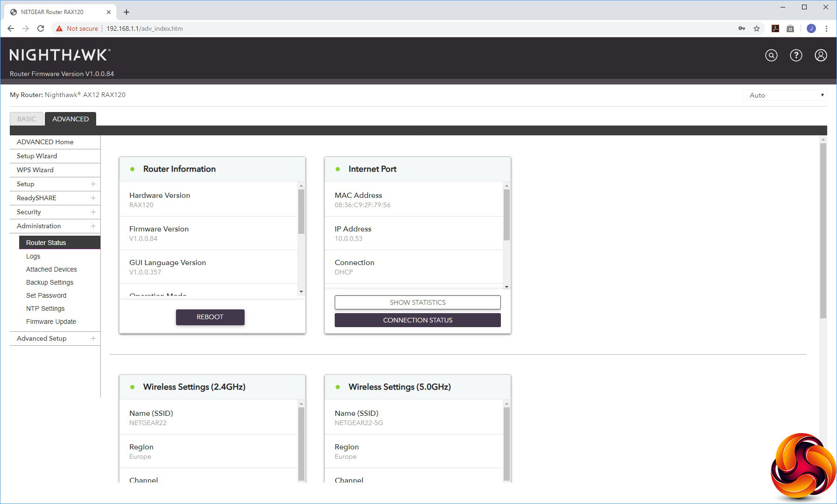Viewport: 837px width, 504px height.
Task: Click the MAC address 08:36:C9:2F:79:56
Action: pos(363,205)
